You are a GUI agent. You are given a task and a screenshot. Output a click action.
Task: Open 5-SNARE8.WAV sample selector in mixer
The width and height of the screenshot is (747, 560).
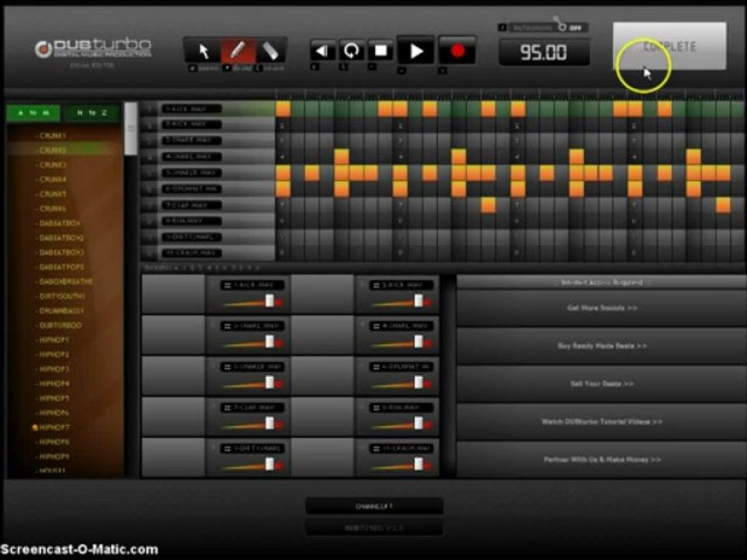(x=252, y=367)
